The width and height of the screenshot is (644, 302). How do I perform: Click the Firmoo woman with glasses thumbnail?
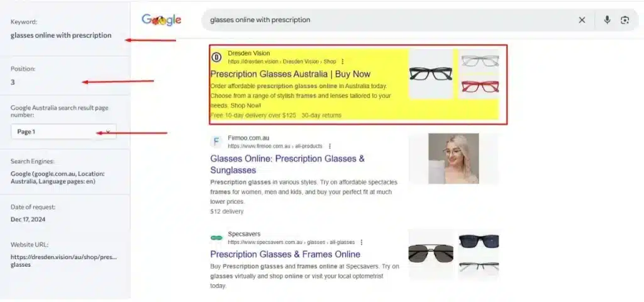tap(453, 159)
